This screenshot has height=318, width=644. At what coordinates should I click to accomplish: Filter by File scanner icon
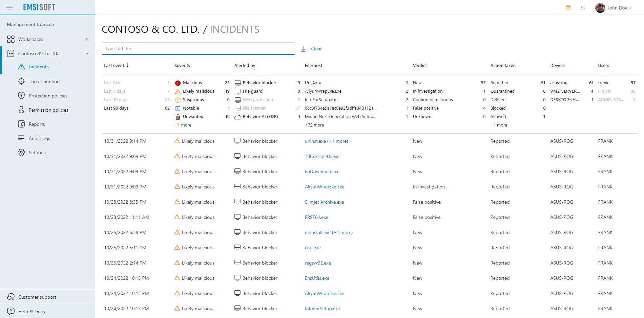tap(238, 108)
